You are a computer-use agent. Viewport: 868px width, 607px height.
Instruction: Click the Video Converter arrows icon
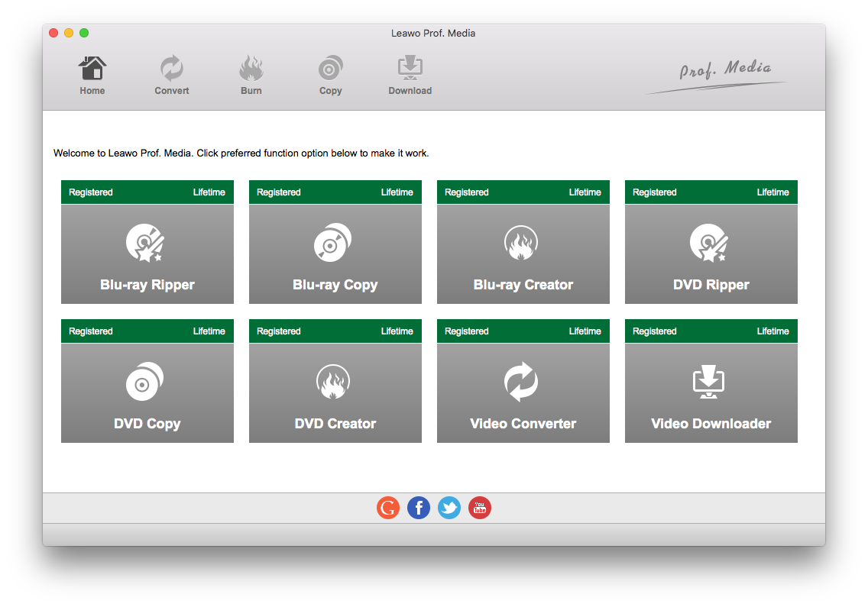click(521, 381)
